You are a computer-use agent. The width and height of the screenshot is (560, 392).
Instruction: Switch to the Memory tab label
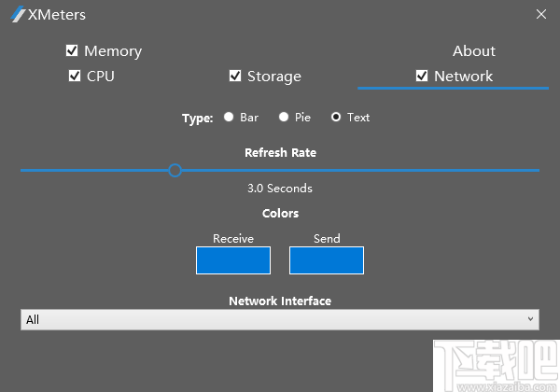113,50
